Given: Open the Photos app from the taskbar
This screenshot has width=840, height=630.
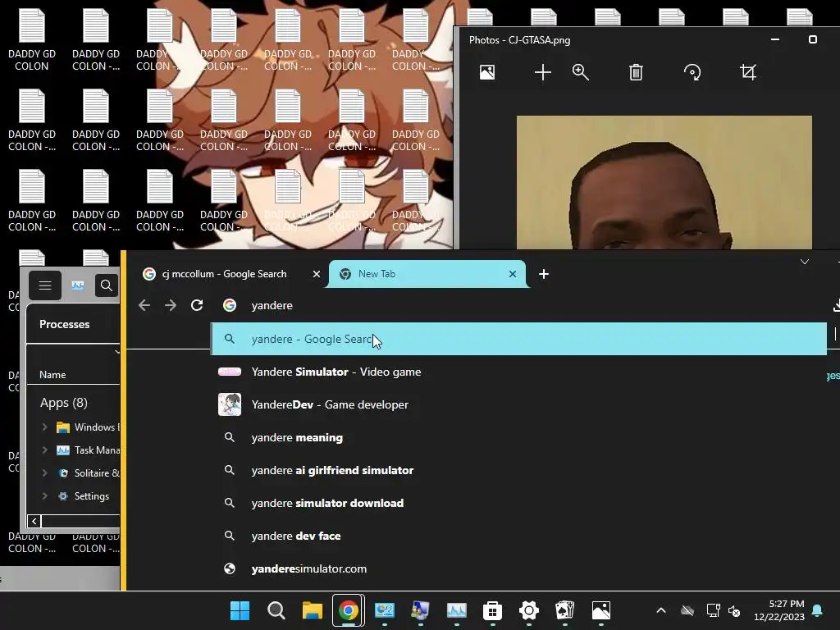Looking at the screenshot, I should (601, 610).
